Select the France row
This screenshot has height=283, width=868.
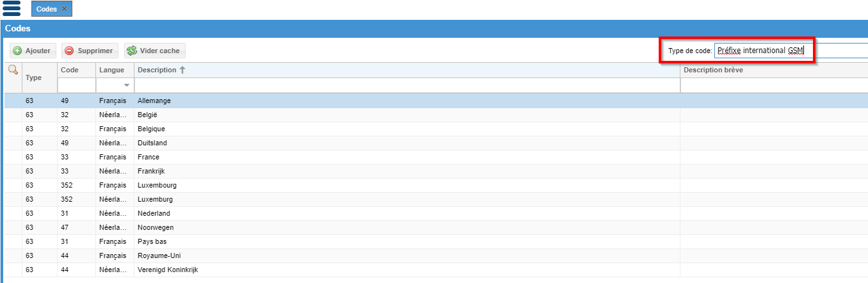point(436,157)
